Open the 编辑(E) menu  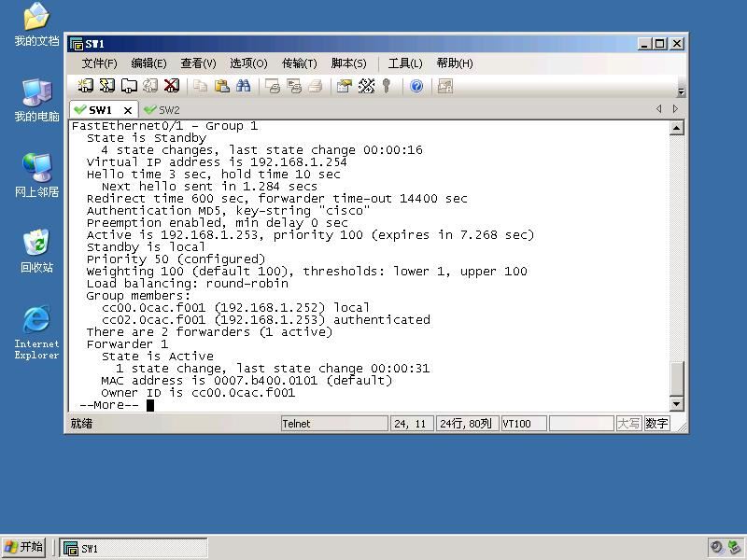[x=148, y=63]
